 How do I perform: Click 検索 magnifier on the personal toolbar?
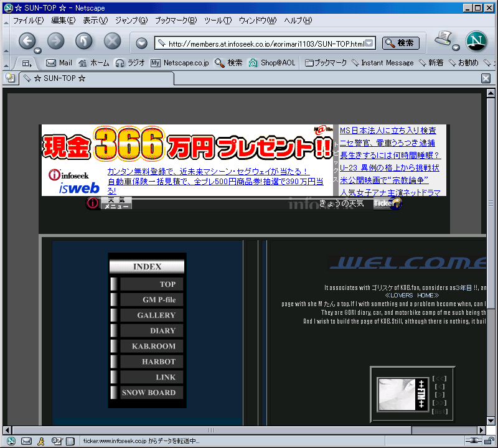pos(228,63)
